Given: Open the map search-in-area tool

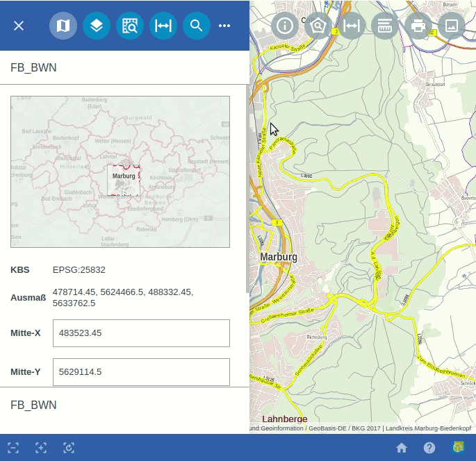Looking at the screenshot, I should 130,26.
